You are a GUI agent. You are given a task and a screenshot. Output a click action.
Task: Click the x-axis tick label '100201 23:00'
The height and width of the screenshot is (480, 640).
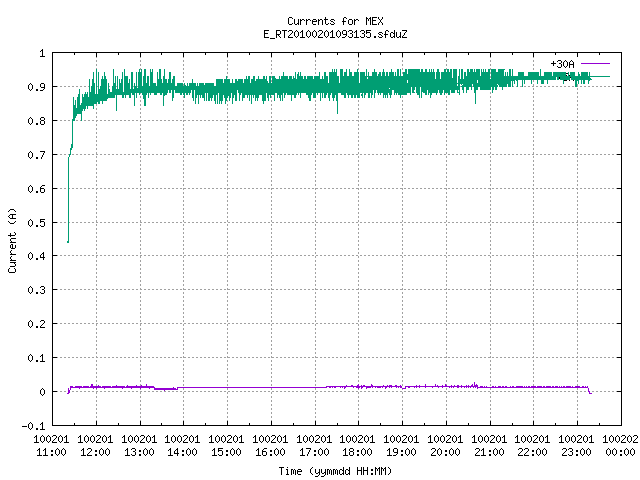(576, 446)
